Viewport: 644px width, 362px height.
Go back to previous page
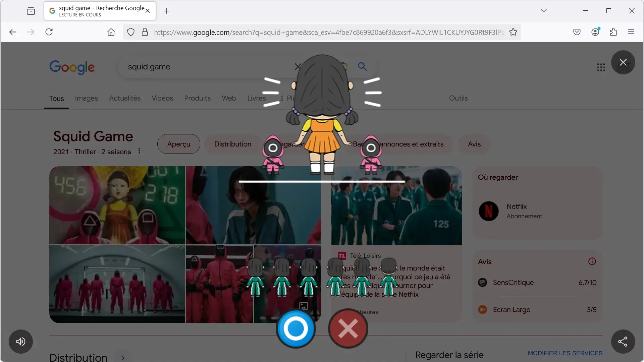13,32
